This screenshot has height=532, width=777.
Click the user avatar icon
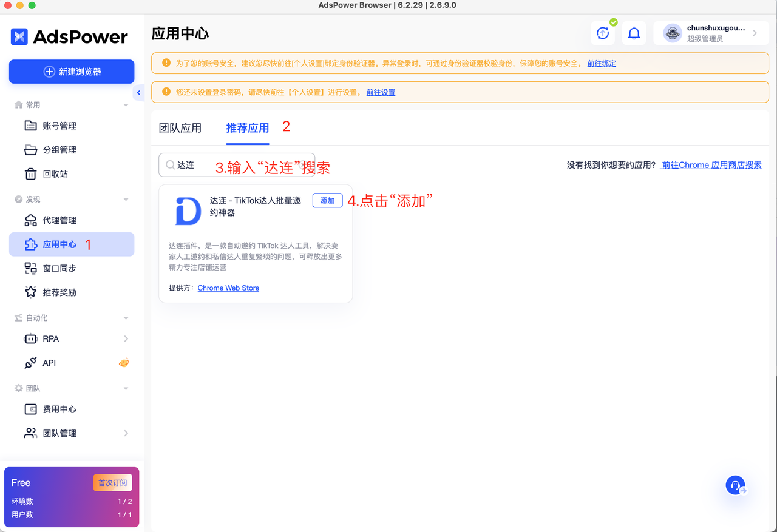click(673, 33)
